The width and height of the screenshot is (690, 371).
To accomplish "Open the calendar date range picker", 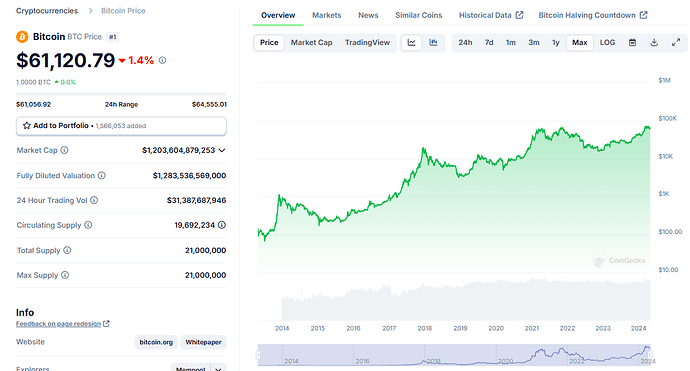I will coord(632,43).
